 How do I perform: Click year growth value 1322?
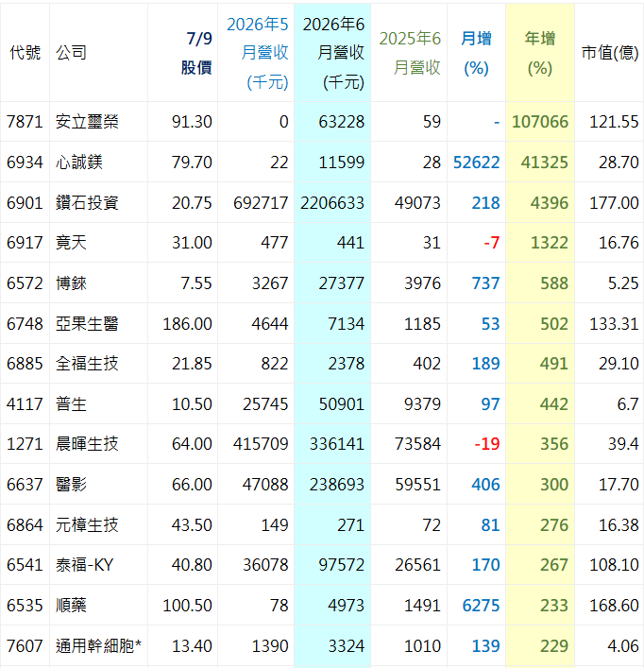point(549,243)
